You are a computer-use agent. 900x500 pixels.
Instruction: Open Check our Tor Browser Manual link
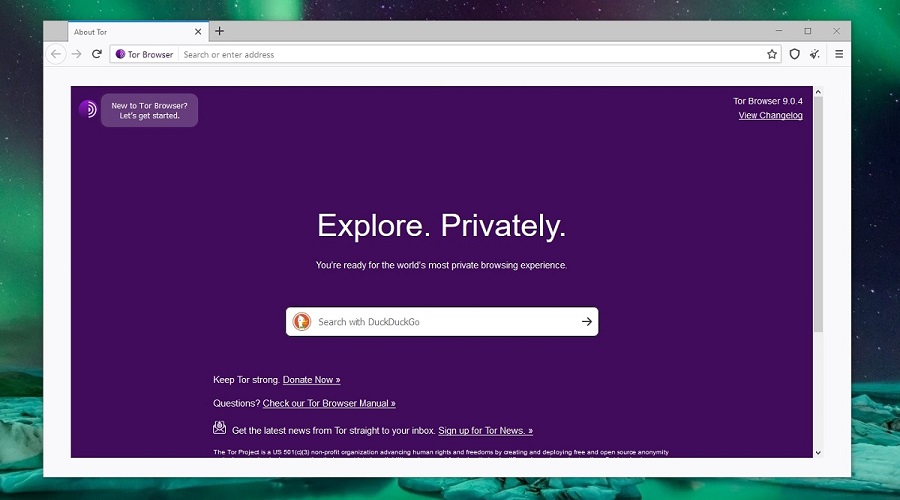329,404
